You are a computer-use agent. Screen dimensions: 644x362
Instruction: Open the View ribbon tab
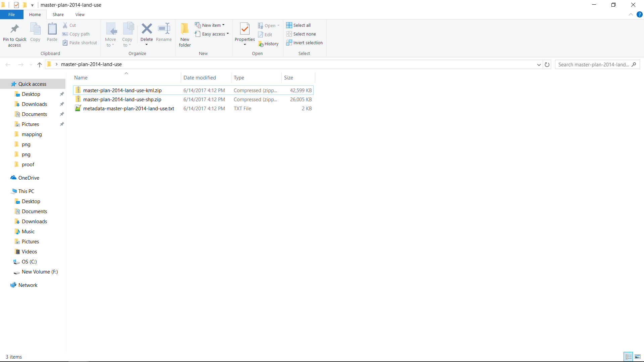(x=80, y=14)
